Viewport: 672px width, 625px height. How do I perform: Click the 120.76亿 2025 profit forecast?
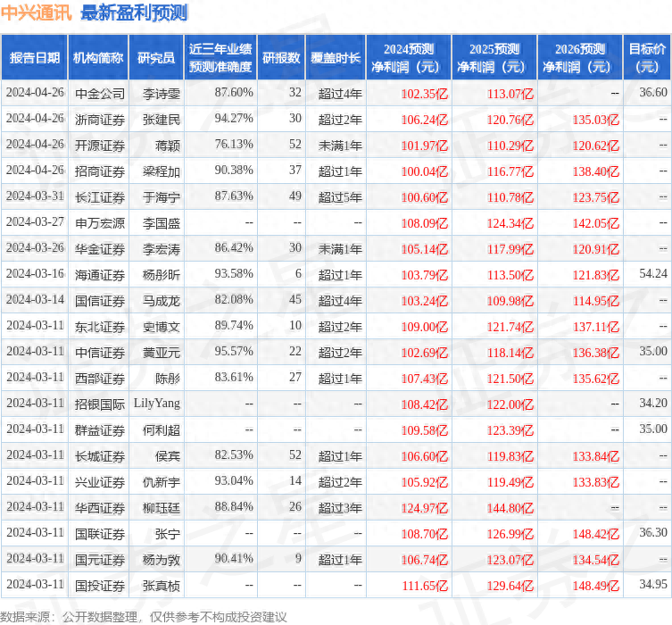(x=510, y=120)
